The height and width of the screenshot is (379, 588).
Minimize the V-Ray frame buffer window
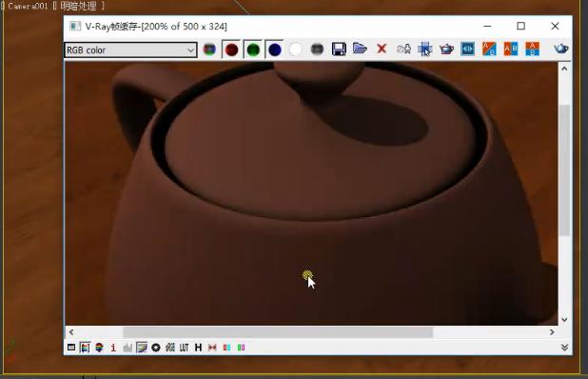coord(487,26)
